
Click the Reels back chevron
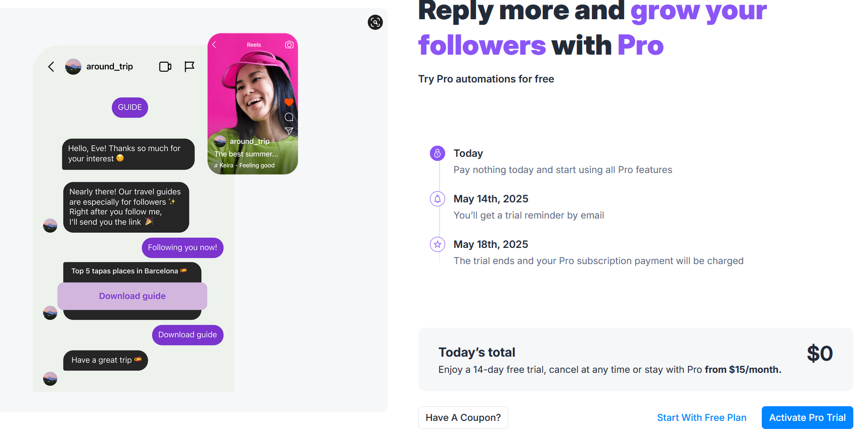tap(214, 45)
